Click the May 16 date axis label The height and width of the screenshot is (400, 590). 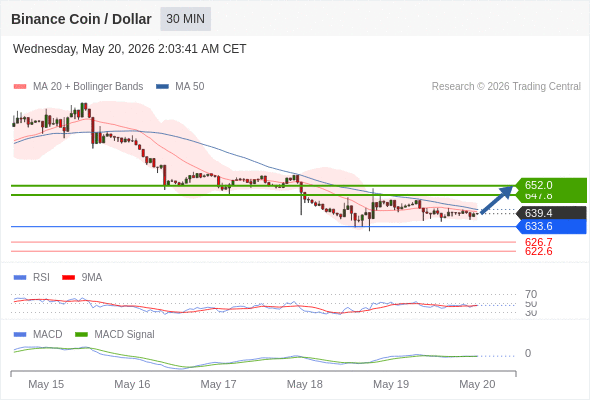pos(132,384)
